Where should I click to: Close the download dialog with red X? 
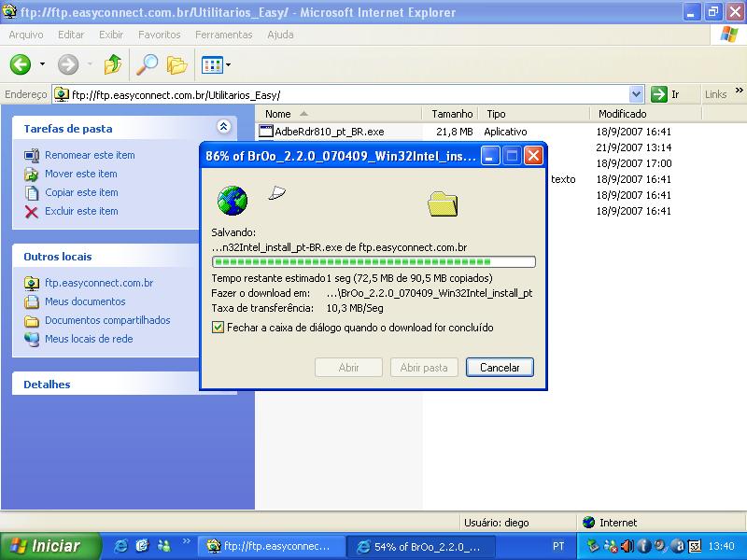click(533, 156)
